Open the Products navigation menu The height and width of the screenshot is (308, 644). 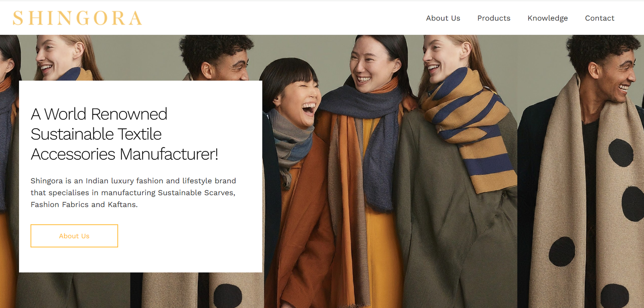click(493, 18)
